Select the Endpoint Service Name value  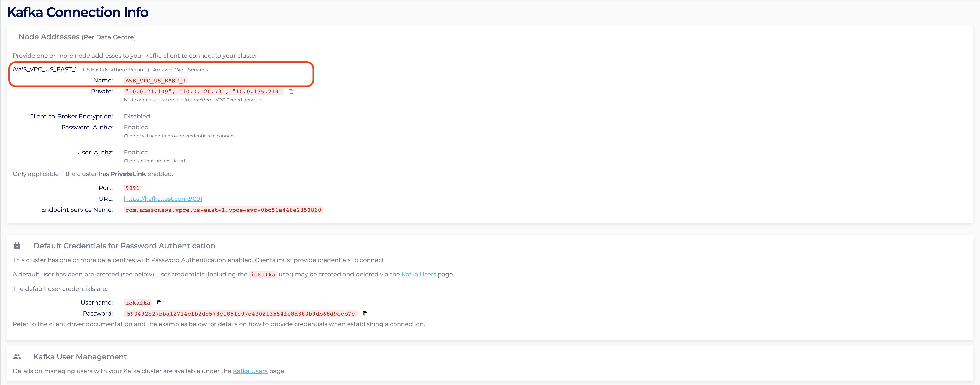(223, 210)
